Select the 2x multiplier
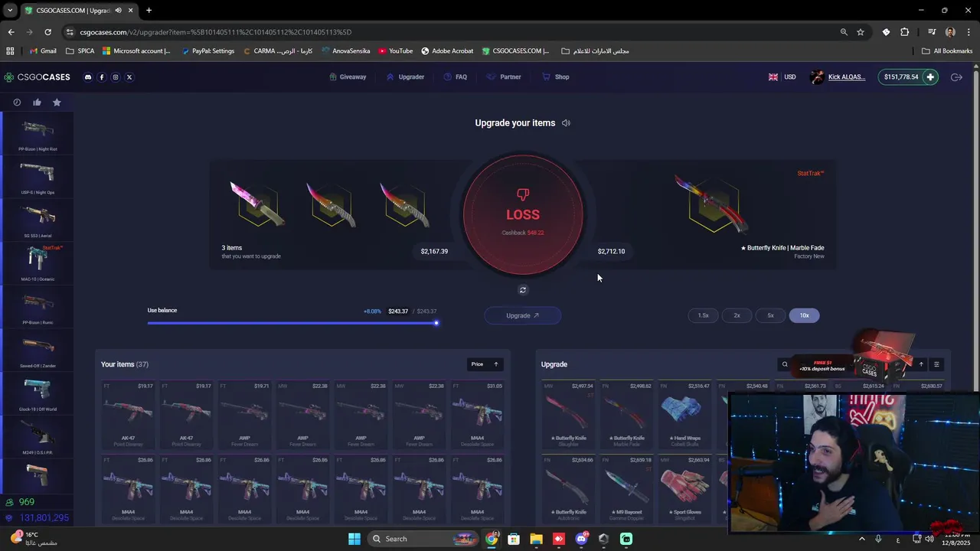The height and width of the screenshot is (551, 980). click(x=737, y=315)
